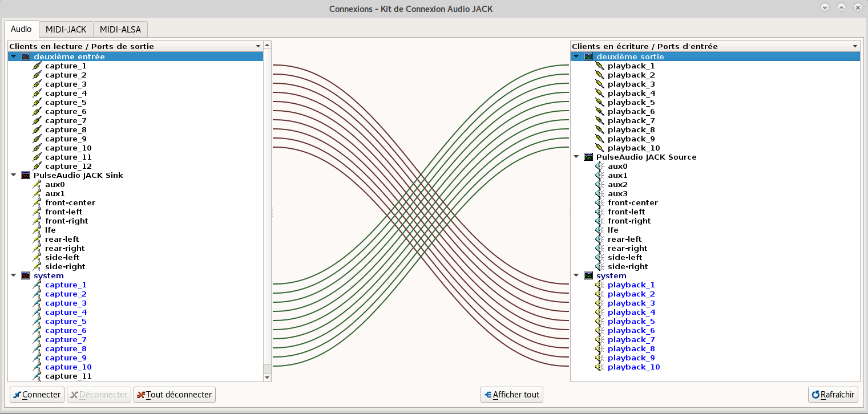Viewport: 868px width, 414px height.
Task: Click the speaker icon next to playback_1 under system
Action: tap(599, 285)
